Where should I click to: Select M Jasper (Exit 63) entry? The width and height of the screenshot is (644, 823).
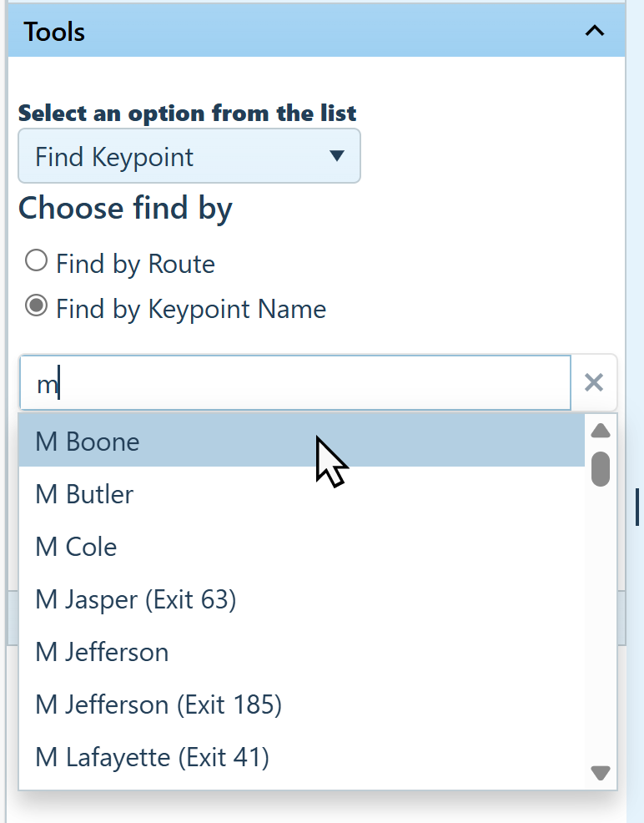pos(136,599)
